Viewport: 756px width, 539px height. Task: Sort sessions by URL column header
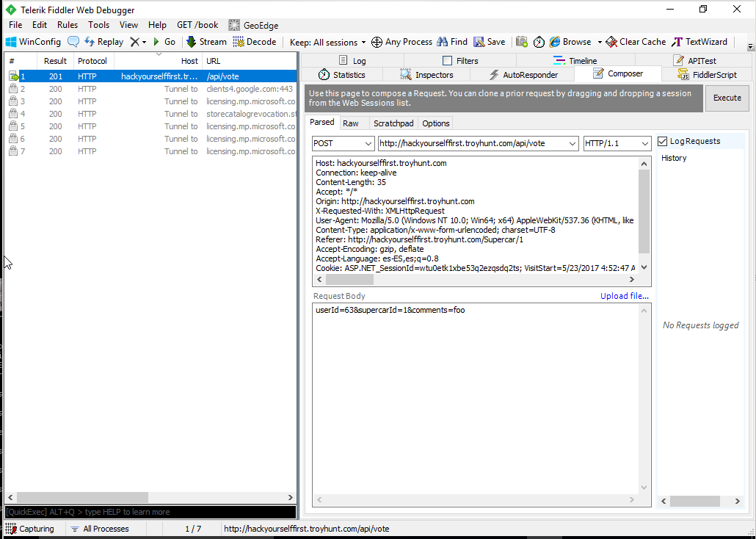250,61
